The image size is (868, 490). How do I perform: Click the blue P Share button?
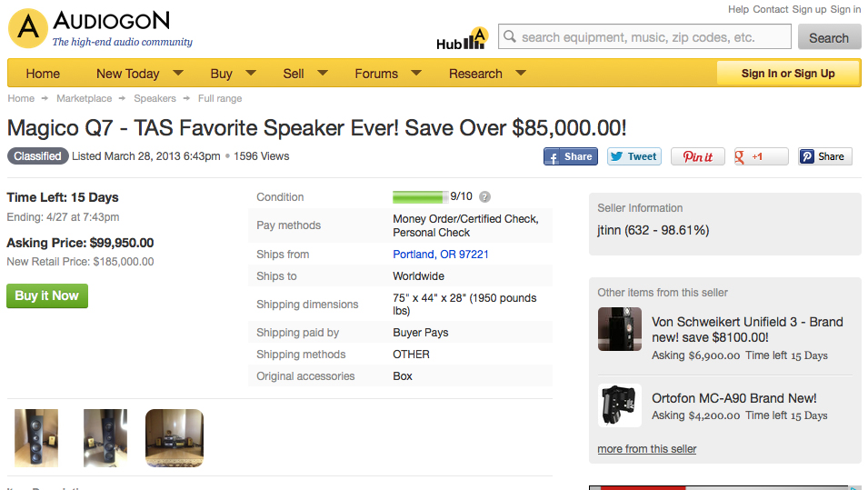tap(824, 156)
